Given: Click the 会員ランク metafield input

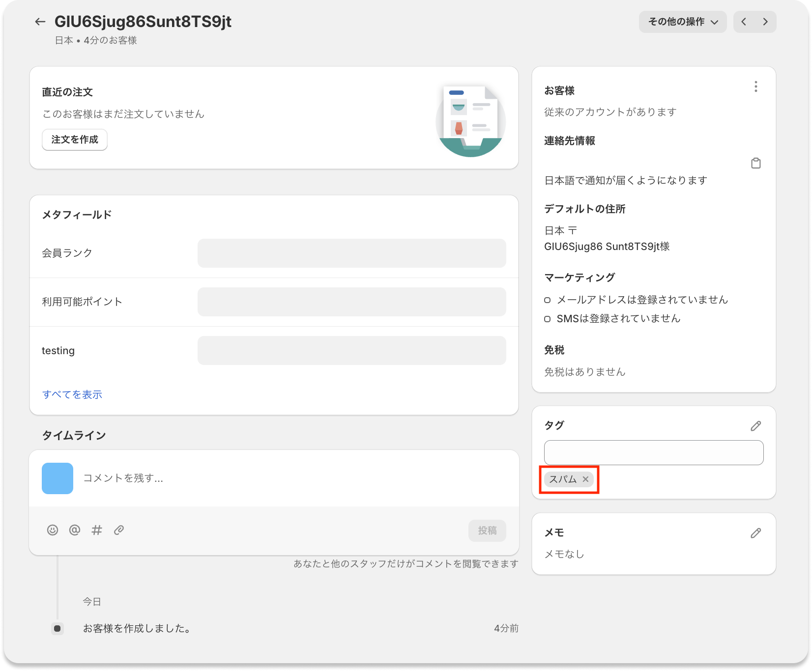Looking at the screenshot, I should pyautogui.click(x=351, y=253).
